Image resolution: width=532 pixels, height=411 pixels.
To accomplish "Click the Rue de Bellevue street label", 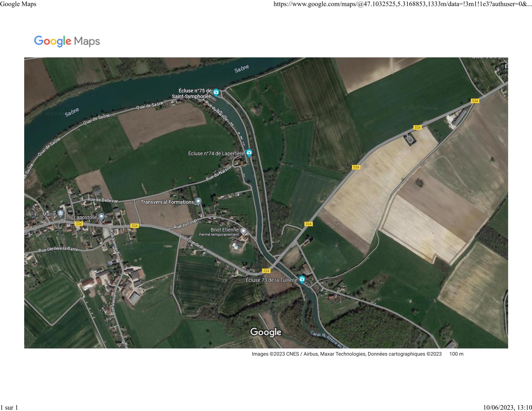I will pos(103,200).
